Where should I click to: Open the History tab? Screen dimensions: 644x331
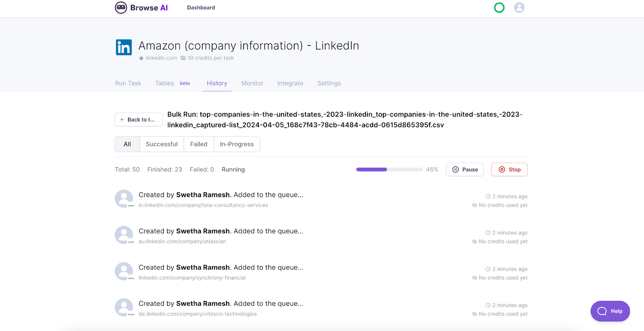point(217,83)
